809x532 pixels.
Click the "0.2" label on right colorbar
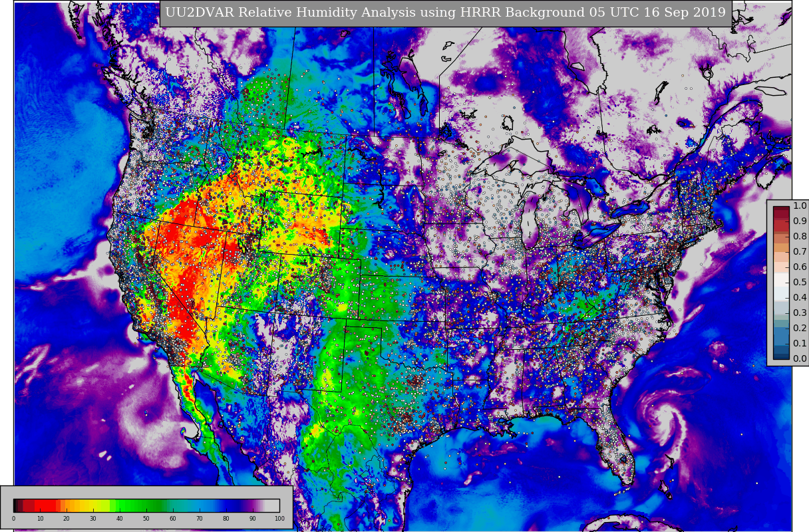(x=800, y=329)
